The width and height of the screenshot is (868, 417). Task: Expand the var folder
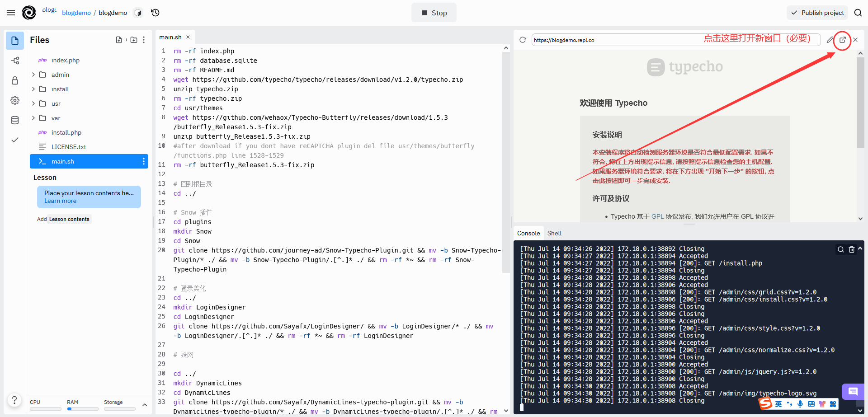33,118
